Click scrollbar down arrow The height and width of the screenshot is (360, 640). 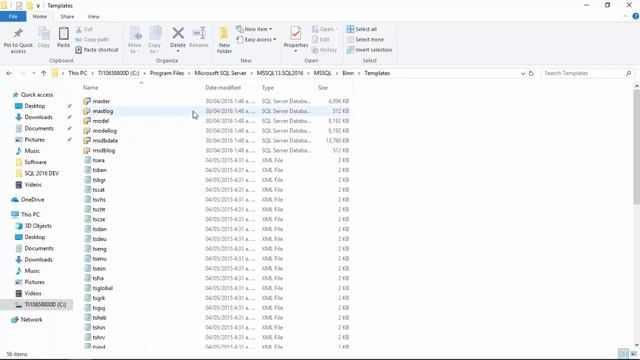tap(636, 346)
